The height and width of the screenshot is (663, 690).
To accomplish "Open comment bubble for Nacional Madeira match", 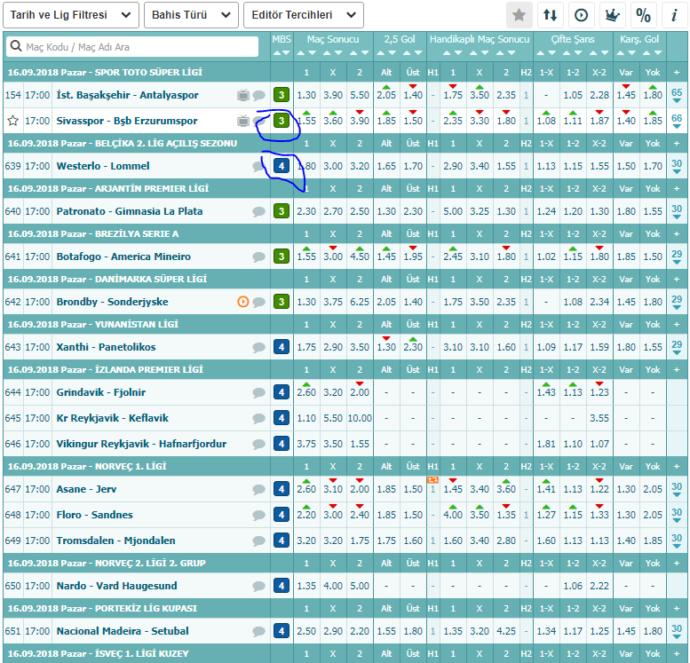I will 259,631.
